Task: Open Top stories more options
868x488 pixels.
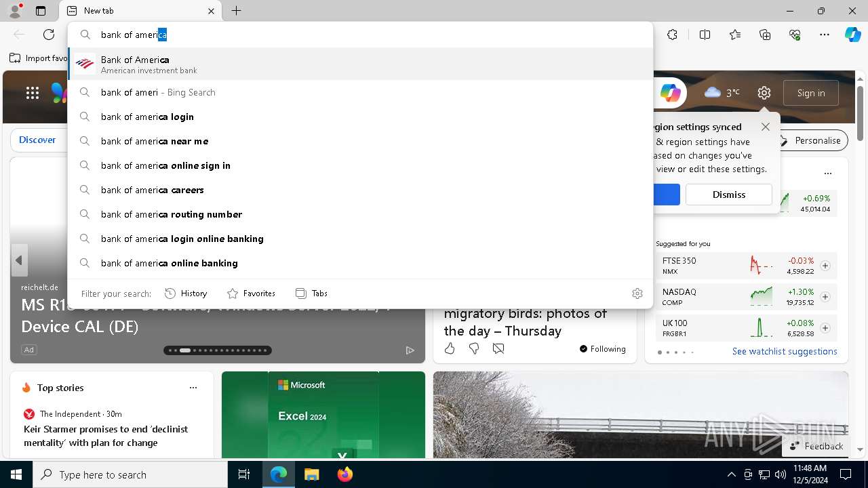Action: [x=193, y=388]
